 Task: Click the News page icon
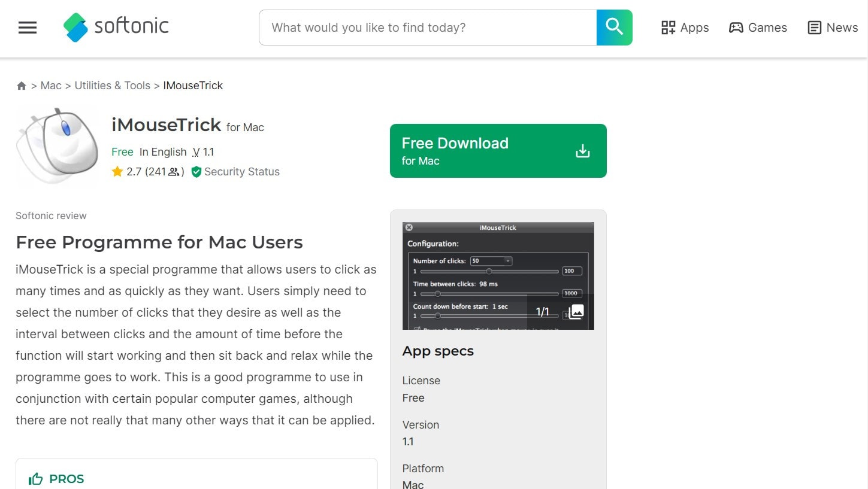[814, 28]
